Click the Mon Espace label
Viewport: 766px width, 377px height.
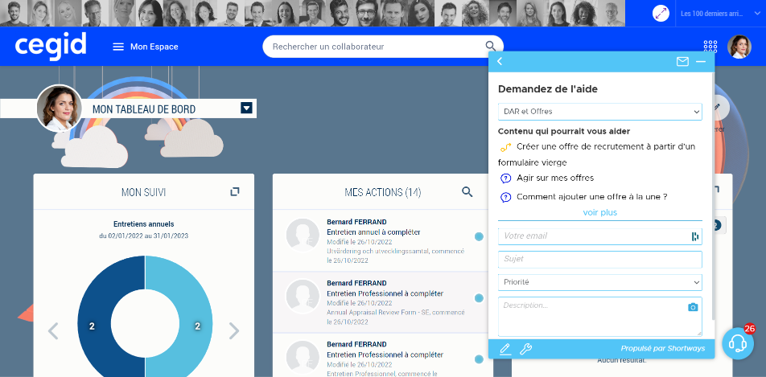(x=154, y=47)
